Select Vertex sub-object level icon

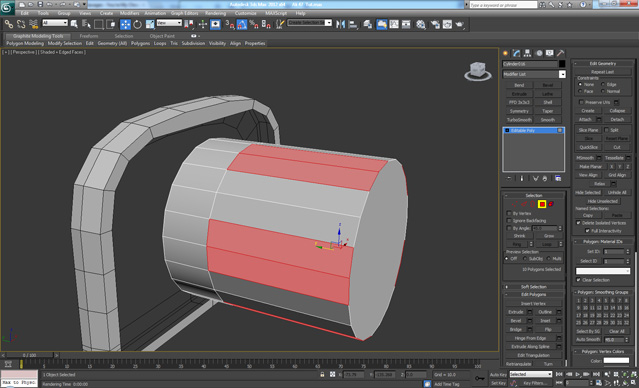coord(515,204)
